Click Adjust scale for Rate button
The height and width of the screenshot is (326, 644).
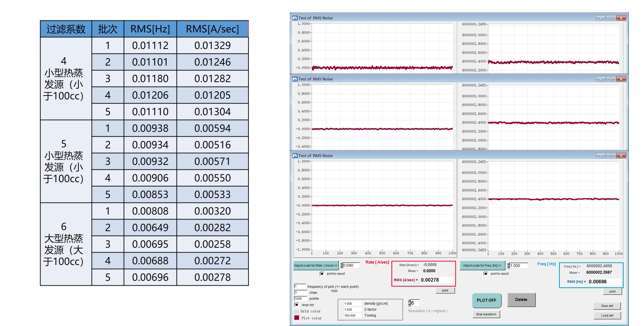tap(315, 265)
